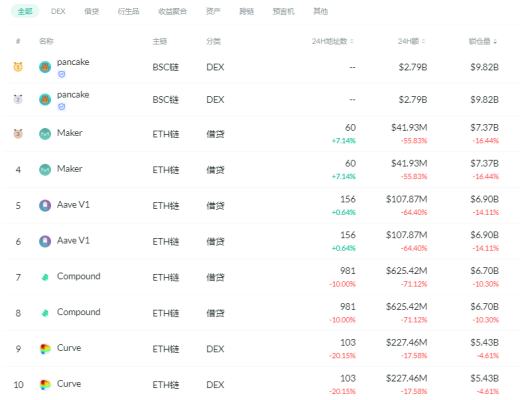Switch to the 预言机 tab

(x=283, y=11)
